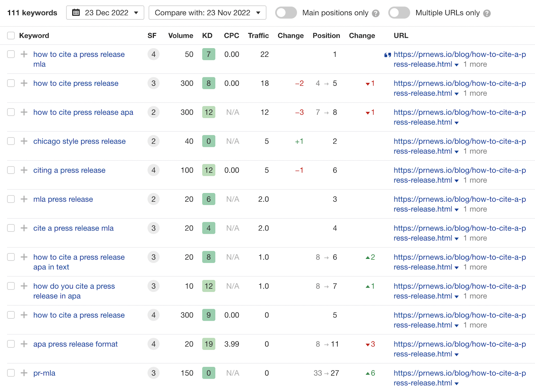Screen dimensions: 535x392
Task: Click position change '33 → 27' for pr-mla
Action: [326, 373]
